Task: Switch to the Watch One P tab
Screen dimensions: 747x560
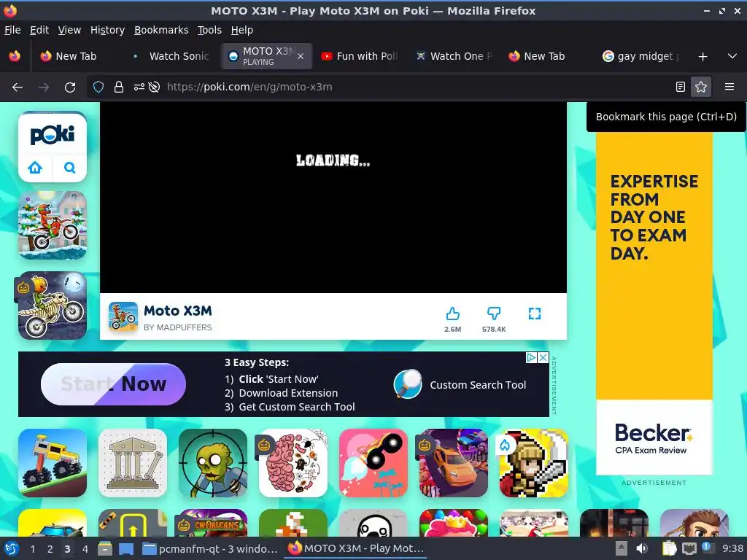Action: coord(454,56)
